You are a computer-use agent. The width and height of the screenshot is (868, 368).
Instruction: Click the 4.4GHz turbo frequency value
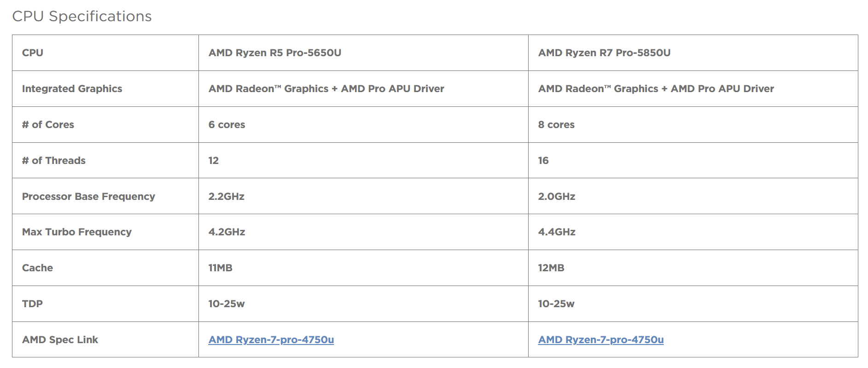tap(556, 232)
